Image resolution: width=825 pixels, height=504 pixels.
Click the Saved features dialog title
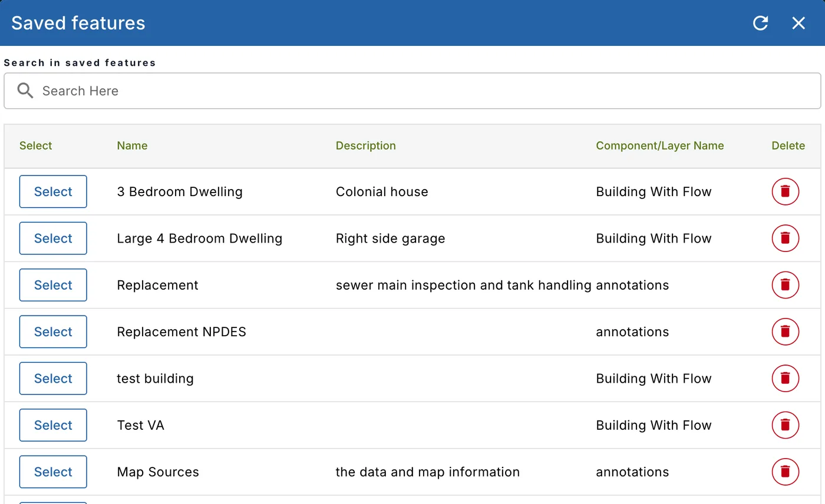pyautogui.click(x=78, y=23)
